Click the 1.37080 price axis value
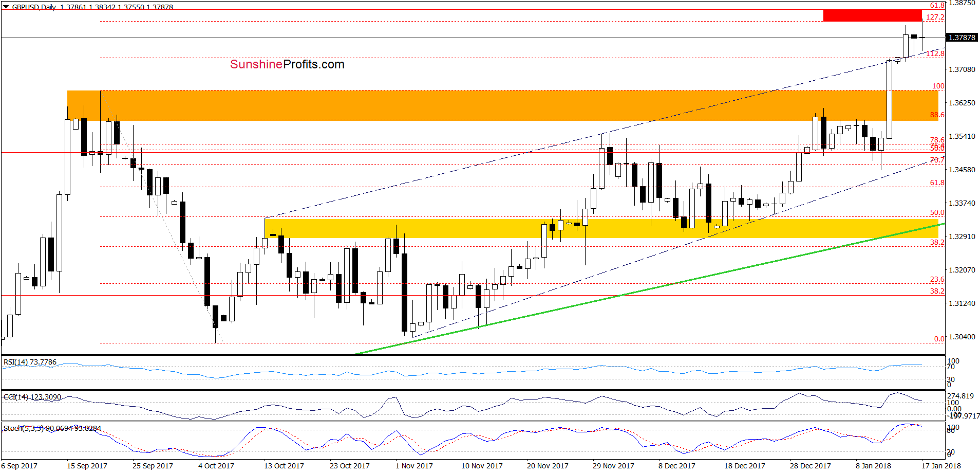Image resolution: width=980 pixels, height=473 pixels. click(x=962, y=69)
